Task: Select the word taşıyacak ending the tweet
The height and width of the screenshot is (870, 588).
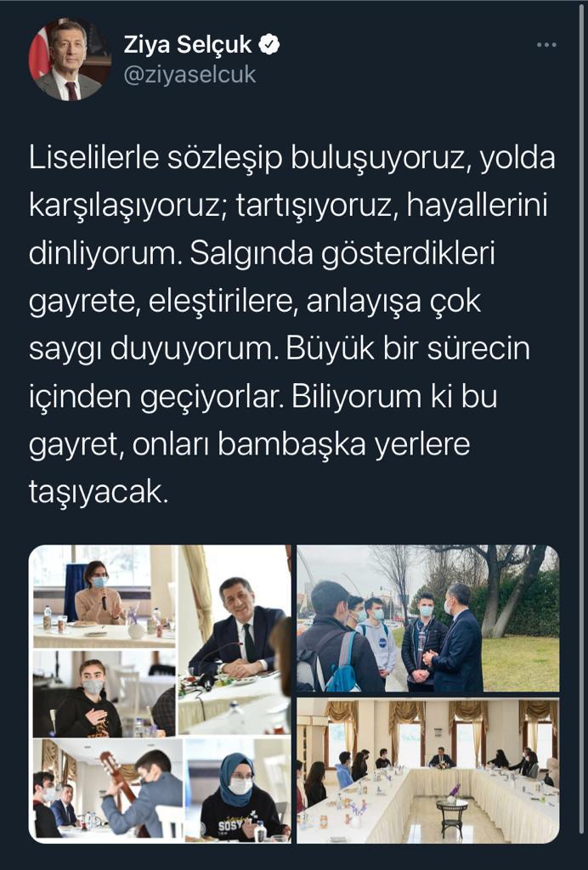Action: coord(98,492)
